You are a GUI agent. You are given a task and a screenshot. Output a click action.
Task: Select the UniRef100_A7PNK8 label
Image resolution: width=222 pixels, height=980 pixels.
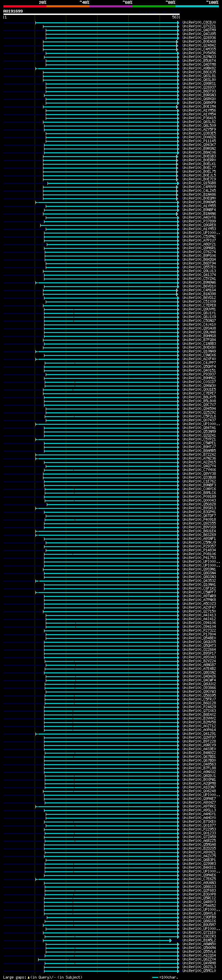click(199, 600)
